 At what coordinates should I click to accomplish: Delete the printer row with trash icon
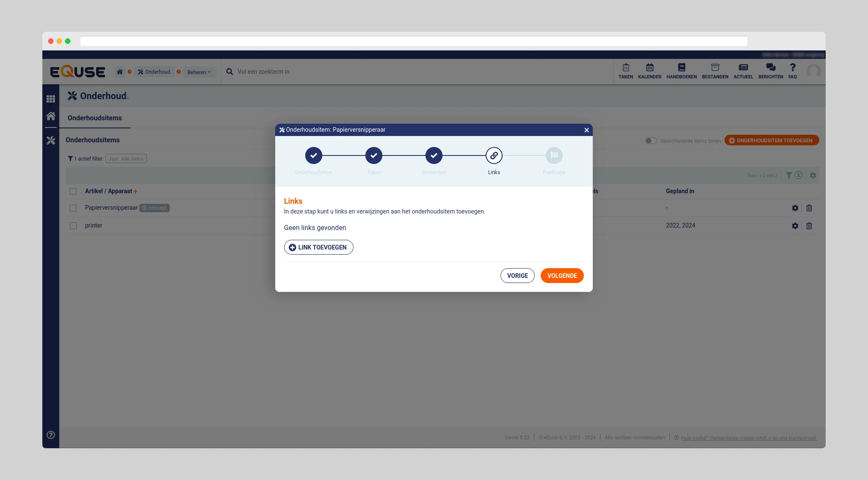pyautogui.click(x=809, y=226)
